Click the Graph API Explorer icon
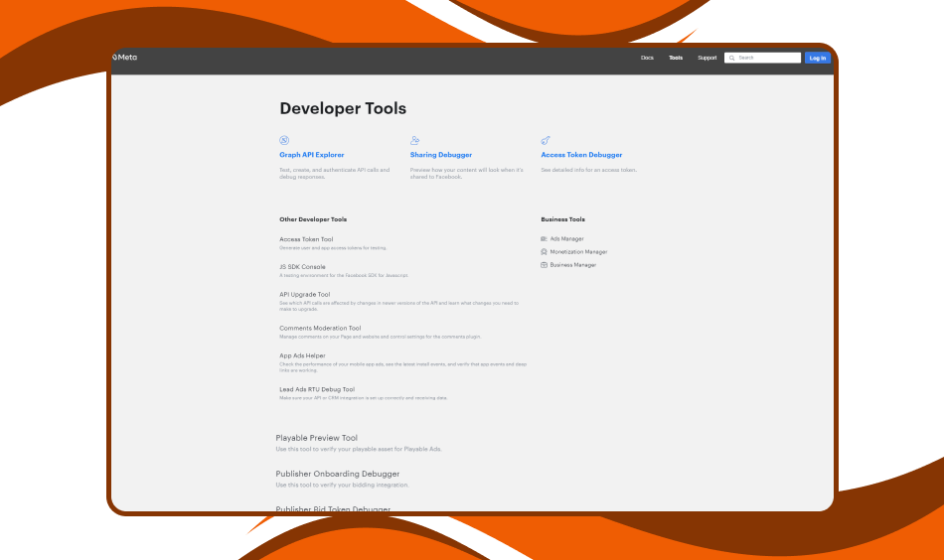 pos(284,140)
